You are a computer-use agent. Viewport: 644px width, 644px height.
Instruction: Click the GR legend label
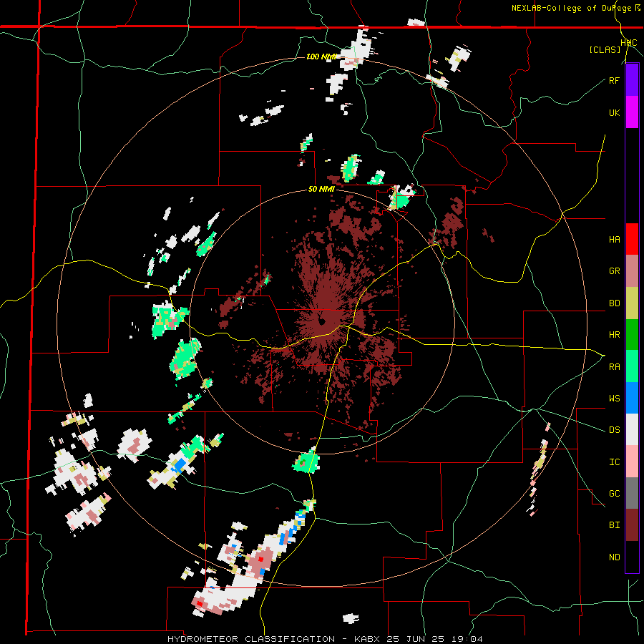tap(614, 271)
